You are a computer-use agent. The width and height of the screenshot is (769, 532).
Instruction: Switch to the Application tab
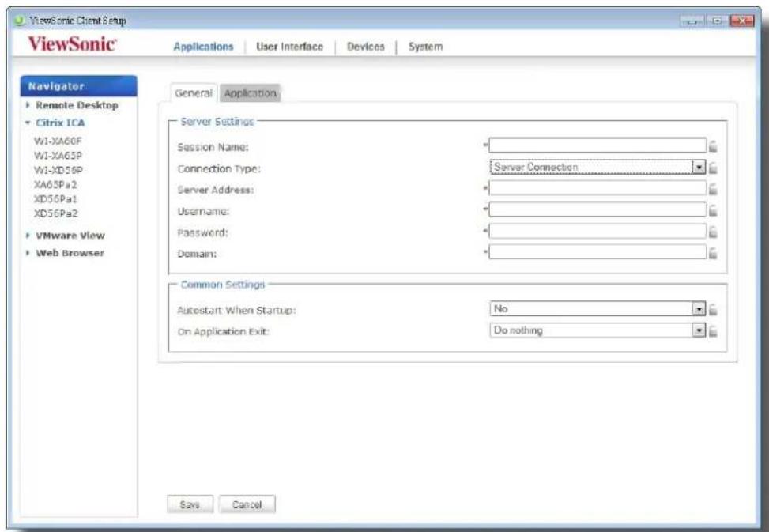point(250,93)
